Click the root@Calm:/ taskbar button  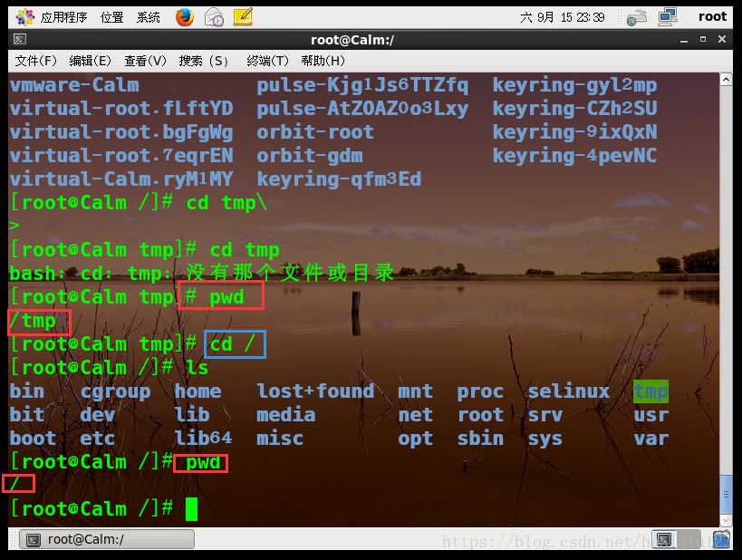107,540
